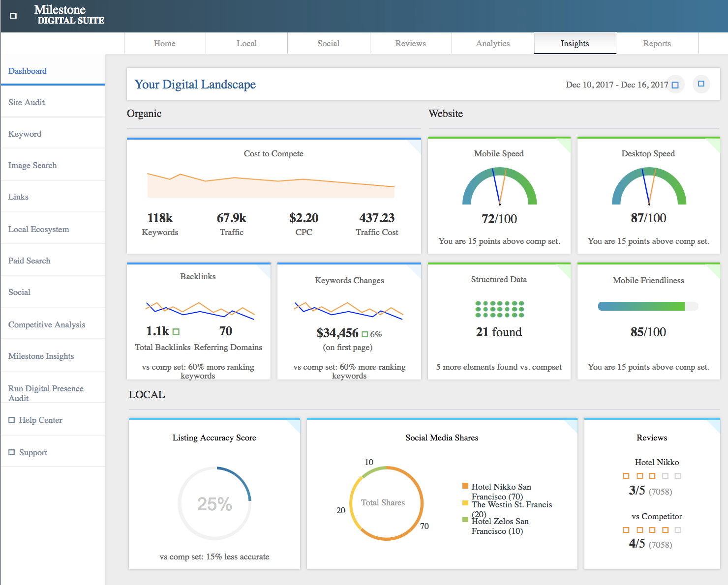
Task: Toggle the Hotel Nikko San Francisco legend swatch
Action: pyautogui.click(x=465, y=486)
